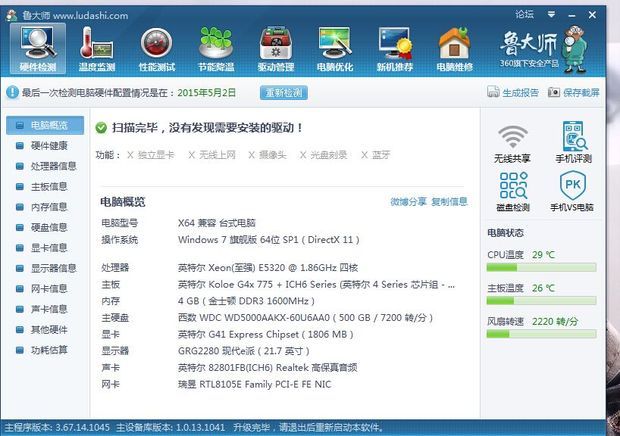Open the 电脑优化 optimization tool
620x436 pixels.
[x=335, y=49]
